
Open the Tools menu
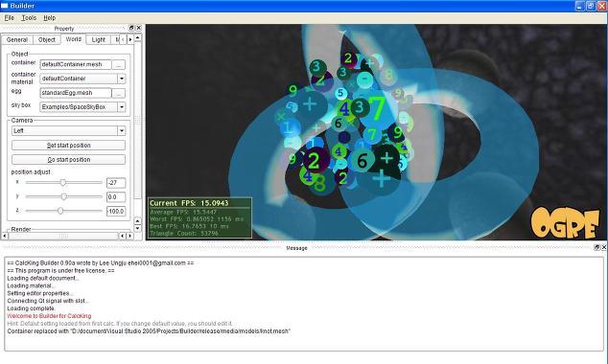tap(29, 18)
